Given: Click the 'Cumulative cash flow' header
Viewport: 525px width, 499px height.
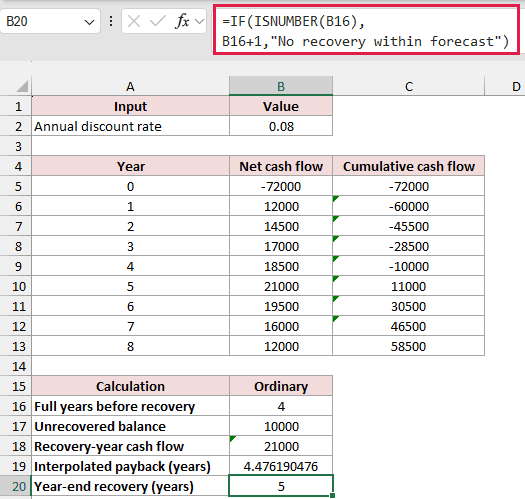Looking at the screenshot, I should (408, 166).
